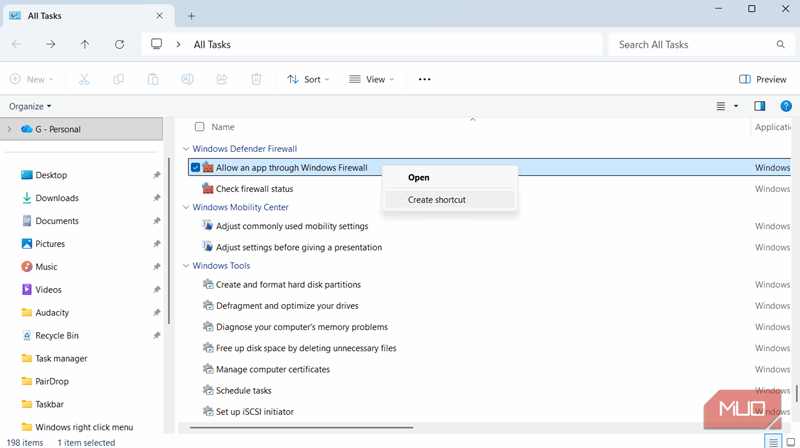Click the Delete trash can icon
800x448 pixels.
[x=256, y=79]
